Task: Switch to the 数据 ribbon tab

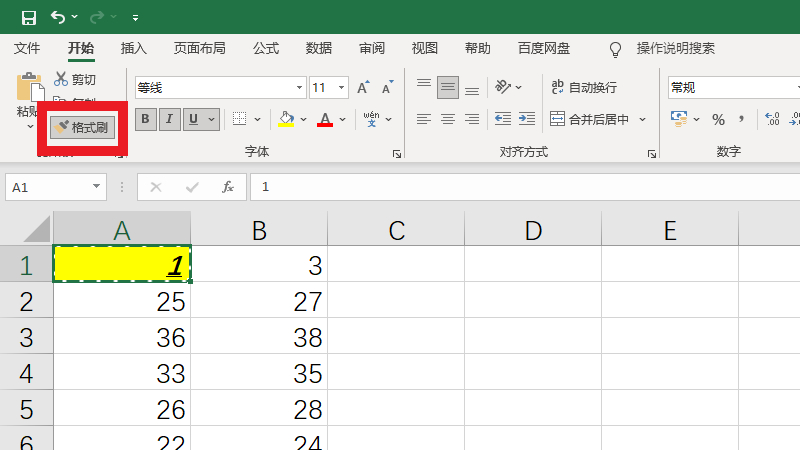Action: point(319,48)
